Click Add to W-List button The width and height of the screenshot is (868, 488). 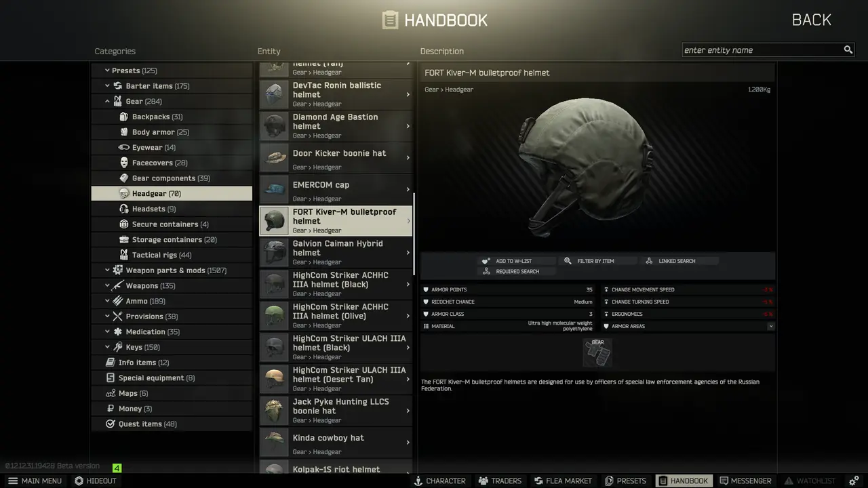click(517, 261)
